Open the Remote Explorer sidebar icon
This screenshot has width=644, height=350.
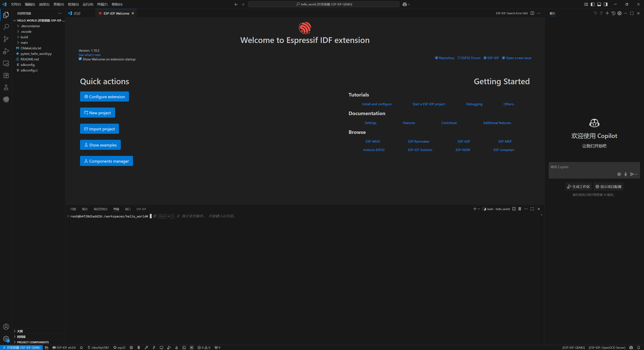[x=6, y=63]
